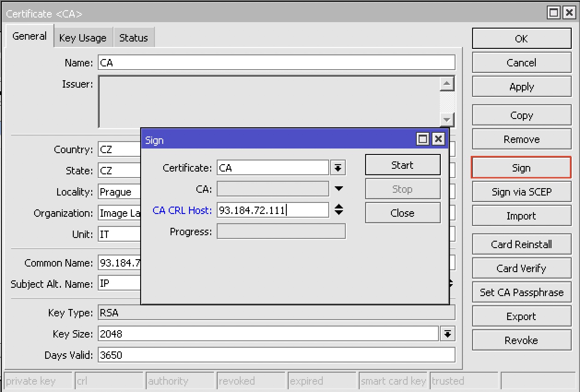Expand the CA field arrow
The image size is (580, 392).
339,189
